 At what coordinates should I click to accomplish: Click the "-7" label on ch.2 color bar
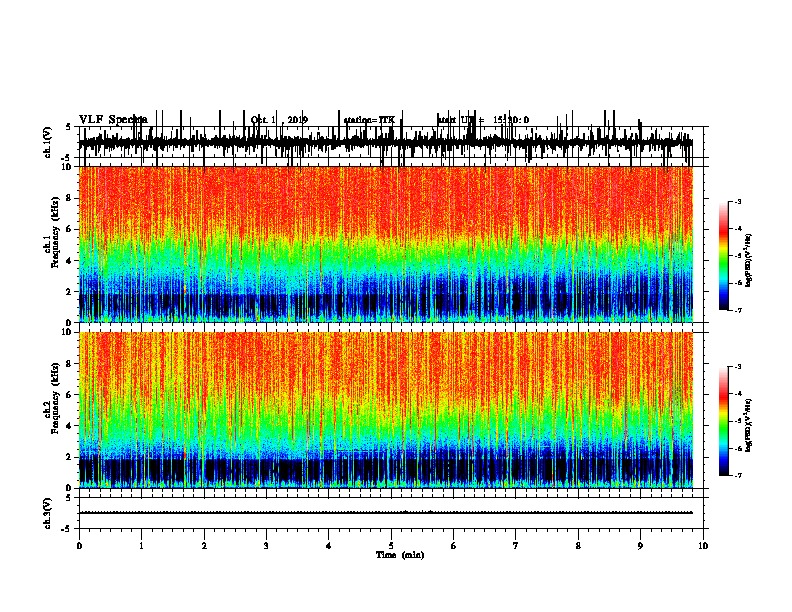737,475
